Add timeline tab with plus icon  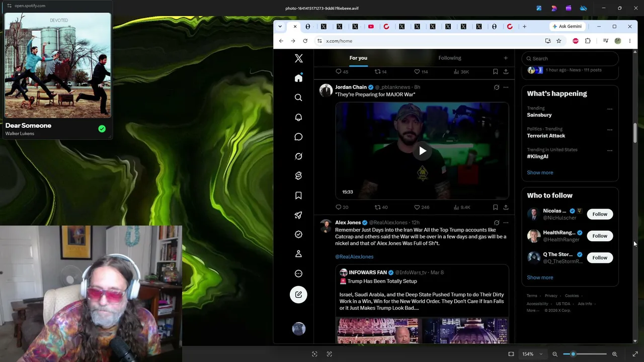coord(506,58)
